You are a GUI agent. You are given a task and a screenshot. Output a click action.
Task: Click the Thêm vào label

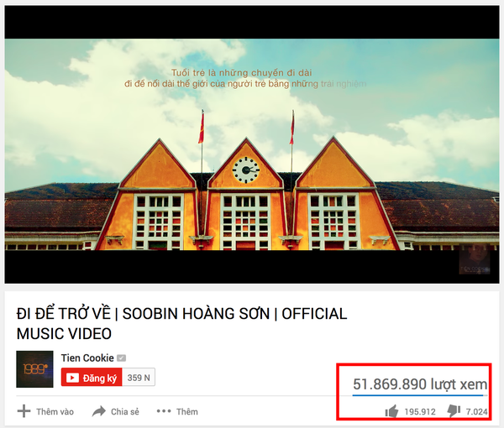tap(55, 411)
